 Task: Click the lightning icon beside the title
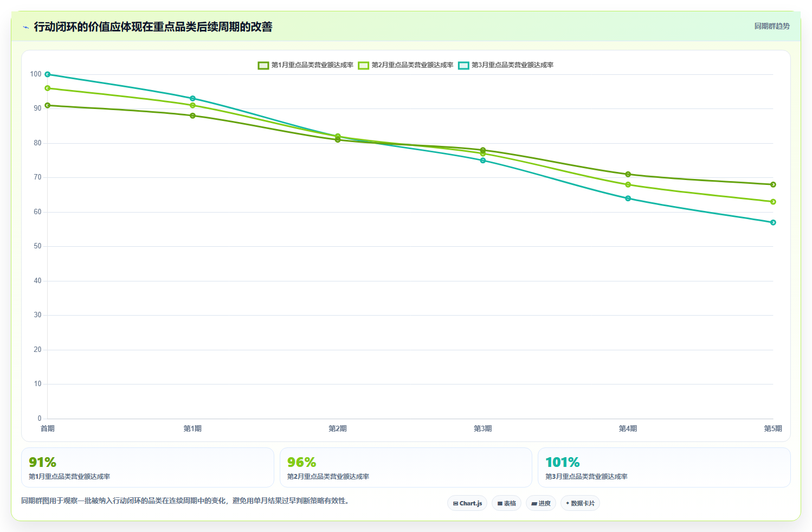click(25, 27)
